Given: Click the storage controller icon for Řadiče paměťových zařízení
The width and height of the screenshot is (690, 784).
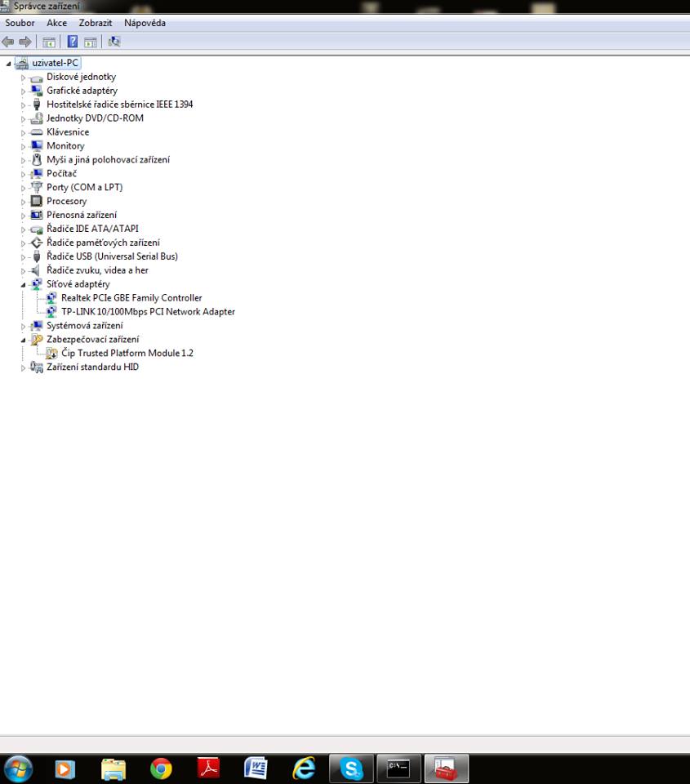Looking at the screenshot, I should click(x=37, y=243).
